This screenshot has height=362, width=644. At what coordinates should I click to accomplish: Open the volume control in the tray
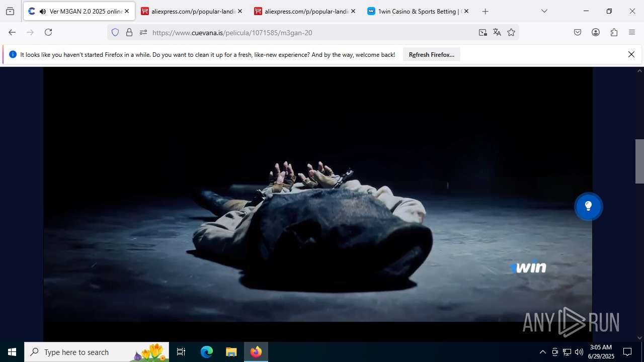pyautogui.click(x=579, y=352)
